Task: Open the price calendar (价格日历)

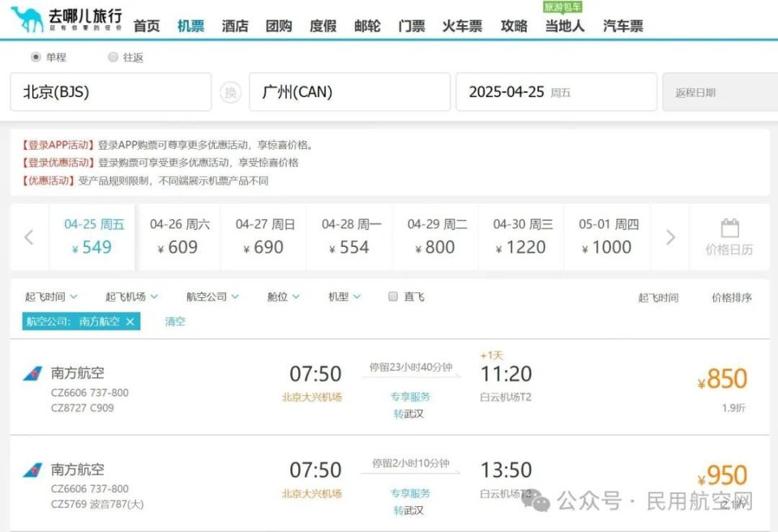Action: pos(729,237)
